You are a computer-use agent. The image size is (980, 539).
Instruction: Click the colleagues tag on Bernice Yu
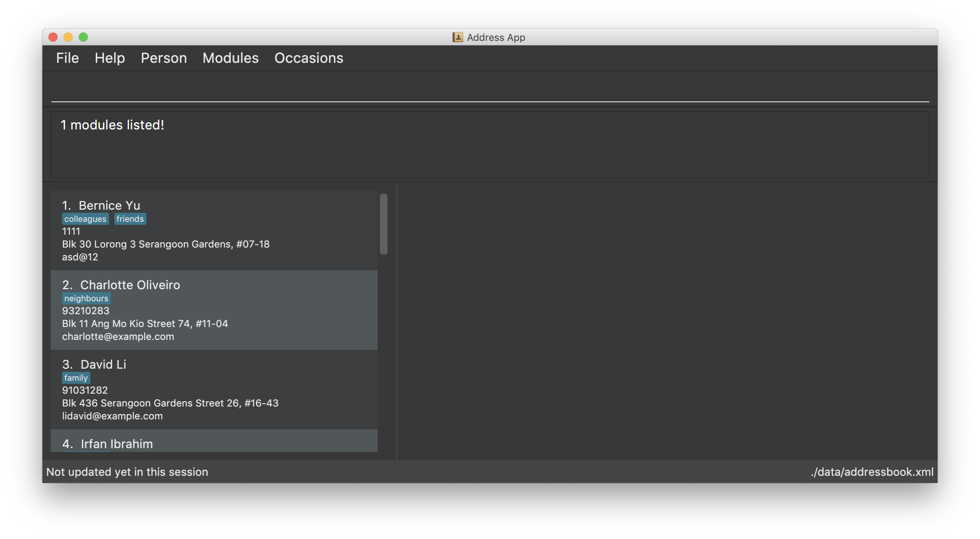[85, 219]
